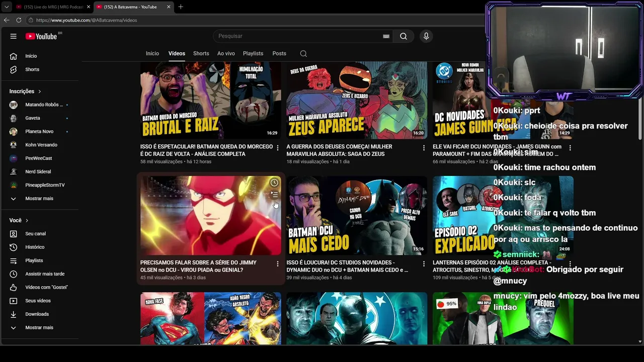Play the Batman DCU Mais Cedo thumbnail
This screenshot has width=644, height=362.
pos(357,215)
